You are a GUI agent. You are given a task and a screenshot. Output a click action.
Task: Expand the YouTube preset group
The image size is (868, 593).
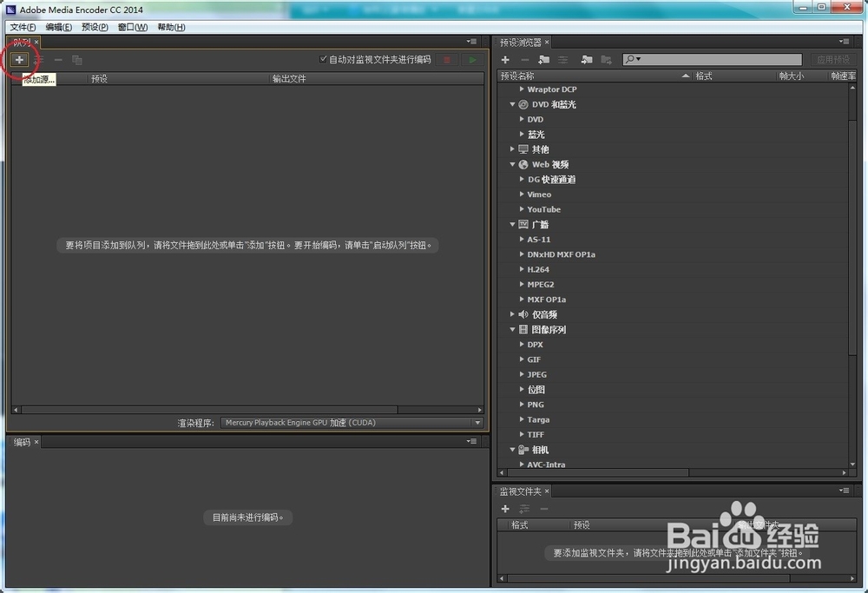tap(522, 208)
